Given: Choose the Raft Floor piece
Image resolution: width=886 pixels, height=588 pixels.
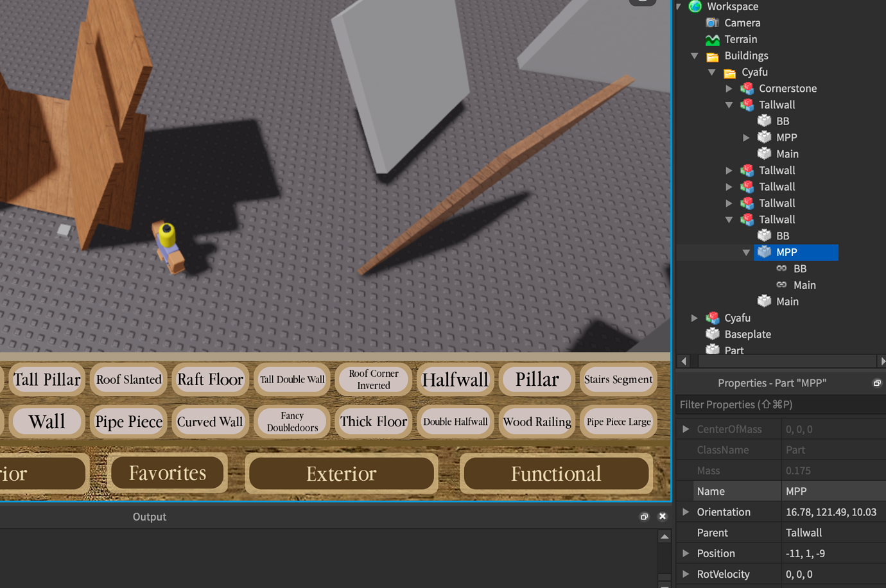Looking at the screenshot, I should click(210, 379).
